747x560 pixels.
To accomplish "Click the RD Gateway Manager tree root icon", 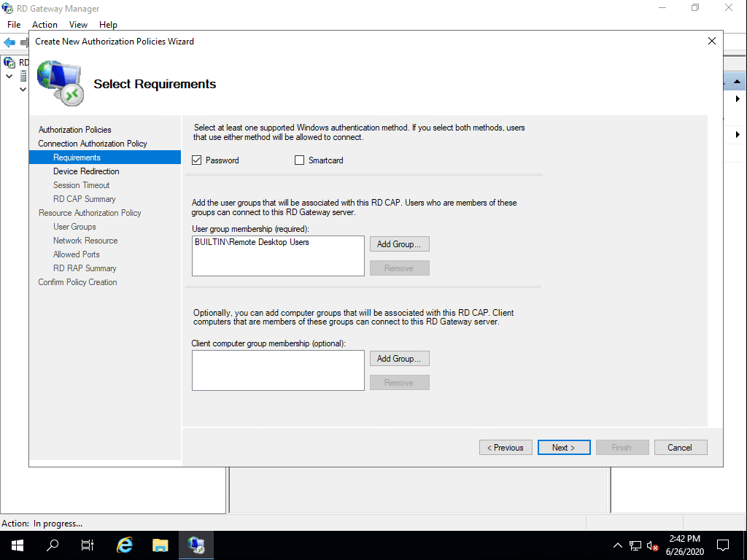I will [x=9, y=63].
